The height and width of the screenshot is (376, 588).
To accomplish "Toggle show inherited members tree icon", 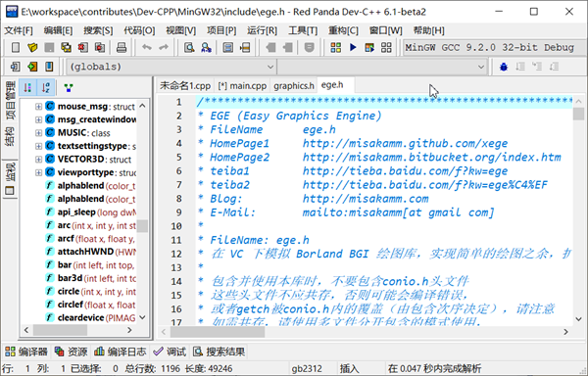I will point(69,88).
